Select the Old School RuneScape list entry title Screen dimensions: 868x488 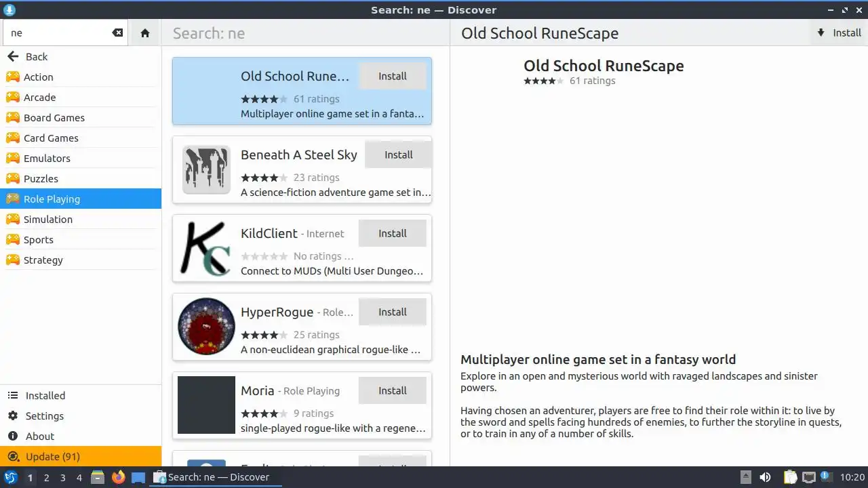pyautogui.click(x=295, y=76)
